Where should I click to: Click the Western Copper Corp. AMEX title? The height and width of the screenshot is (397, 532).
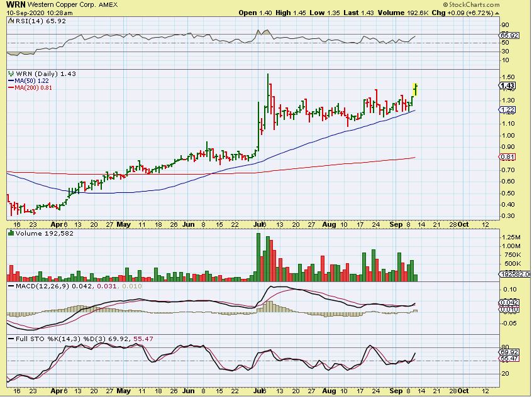[72, 5]
